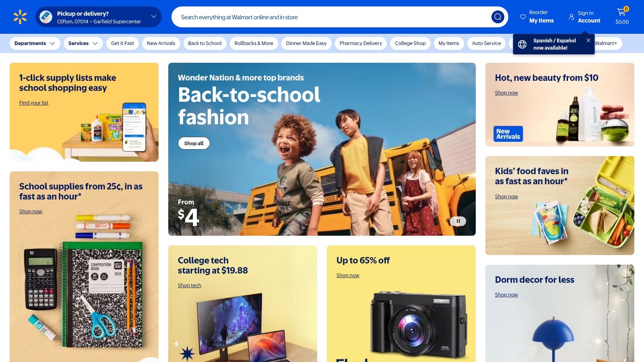Open the Services dropdown

[x=83, y=43]
